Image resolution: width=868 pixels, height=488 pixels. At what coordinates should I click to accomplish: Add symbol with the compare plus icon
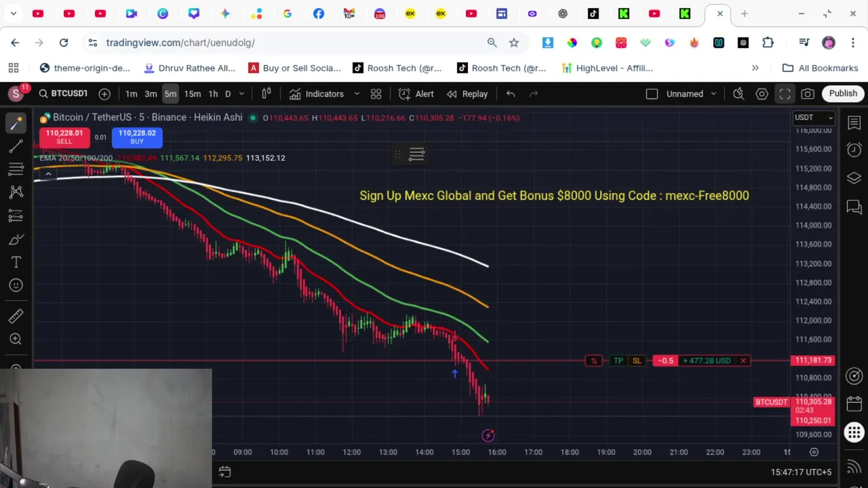coord(104,94)
